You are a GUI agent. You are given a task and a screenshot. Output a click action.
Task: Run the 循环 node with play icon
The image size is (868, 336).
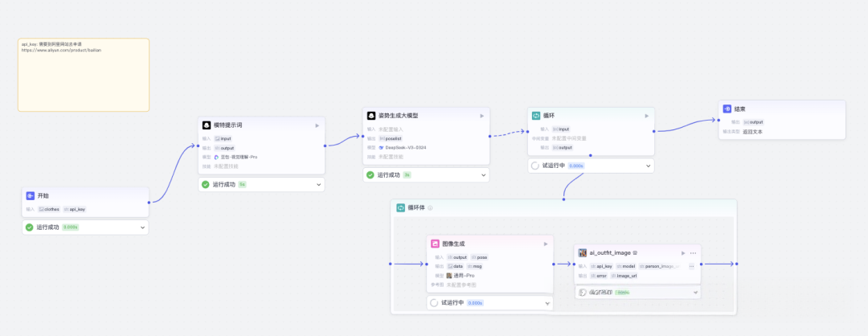click(x=646, y=116)
